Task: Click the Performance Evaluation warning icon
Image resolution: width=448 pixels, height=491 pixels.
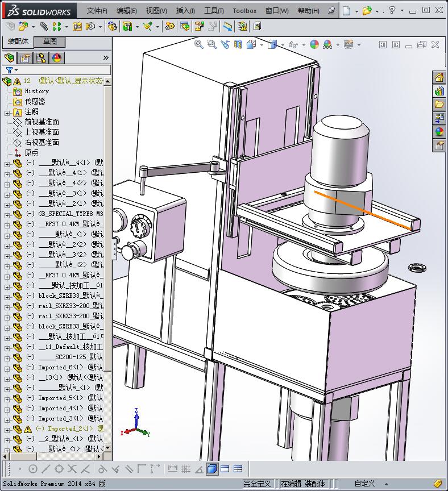Action: coord(243,26)
